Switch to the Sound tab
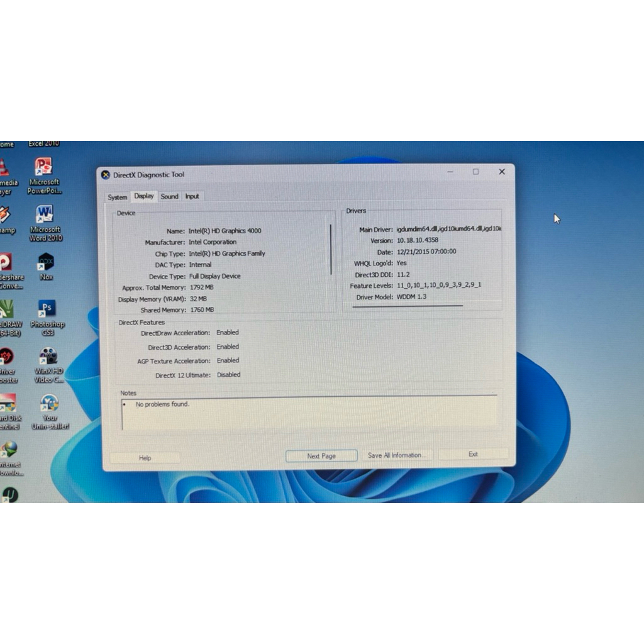Image resolution: width=644 pixels, height=644 pixels. pos(169,196)
